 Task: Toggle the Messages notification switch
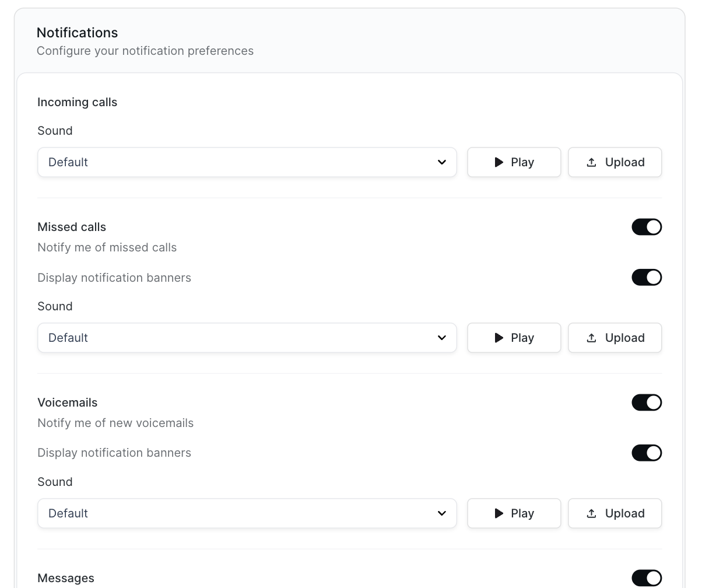click(647, 578)
